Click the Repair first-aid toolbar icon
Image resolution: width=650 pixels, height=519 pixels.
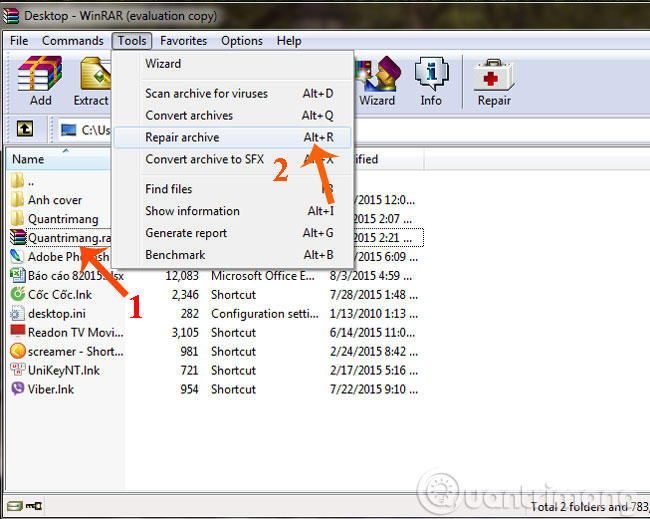pyautogui.click(x=494, y=75)
